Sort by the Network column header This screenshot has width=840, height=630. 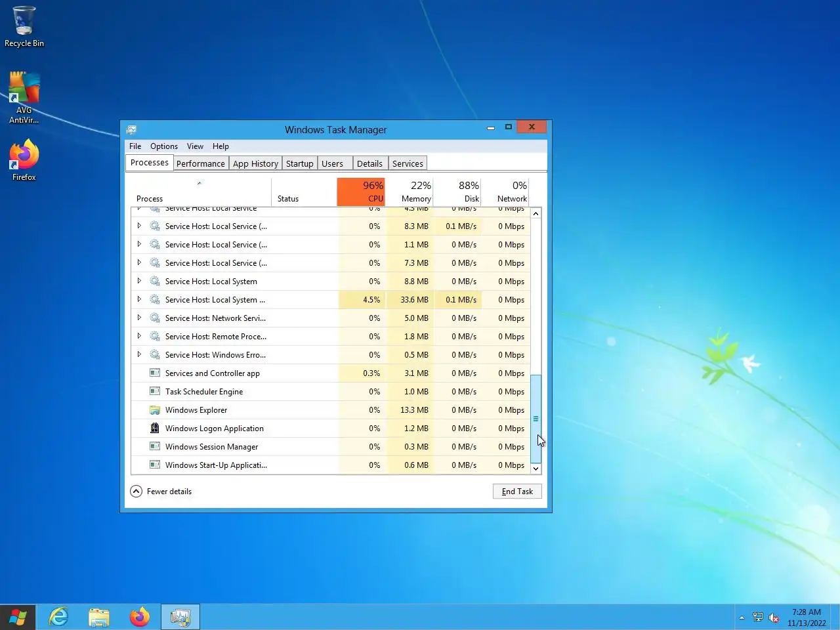click(x=505, y=192)
